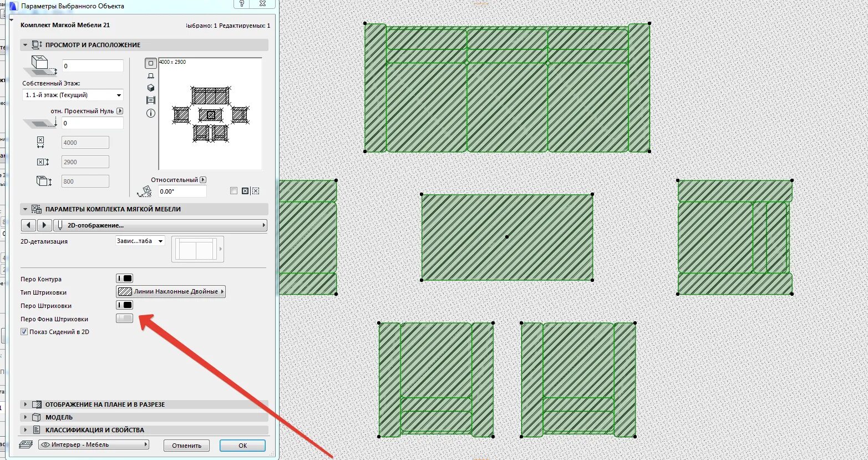This screenshot has height=460, width=868.
Task: Go to previous parameter page arrow
Action: pyautogui.click(x=28, y=225)
